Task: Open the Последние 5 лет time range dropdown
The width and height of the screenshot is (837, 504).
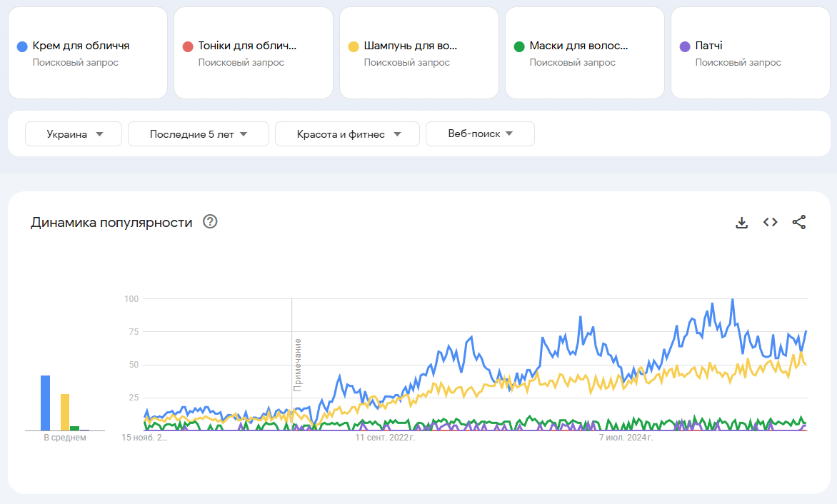Action: pyautogui.click(x=198, y=134)
